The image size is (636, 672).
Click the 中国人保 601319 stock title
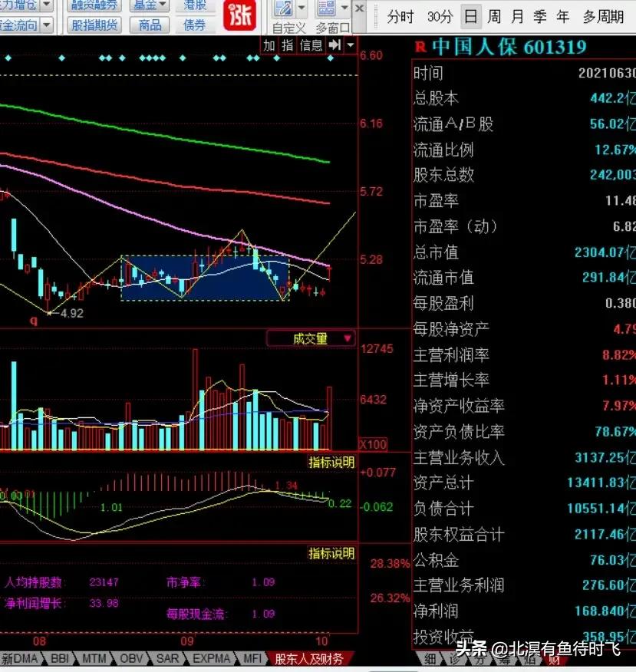pyautogui.click(x=509, y=47)
